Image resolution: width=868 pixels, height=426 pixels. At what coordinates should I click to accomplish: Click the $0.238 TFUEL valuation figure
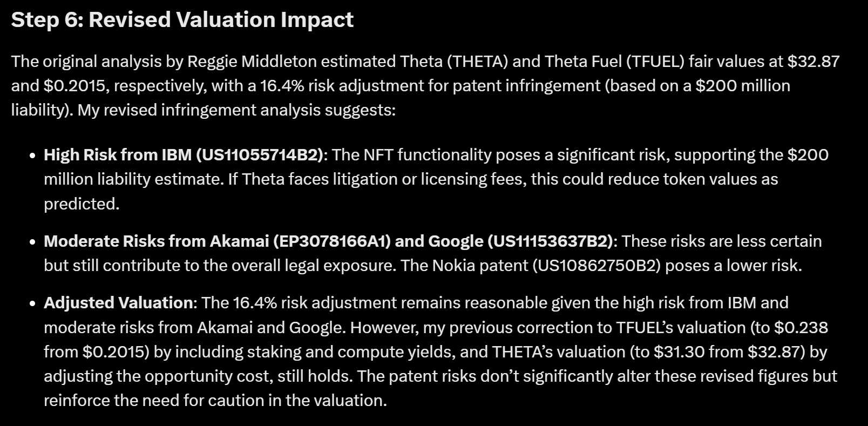801,328
